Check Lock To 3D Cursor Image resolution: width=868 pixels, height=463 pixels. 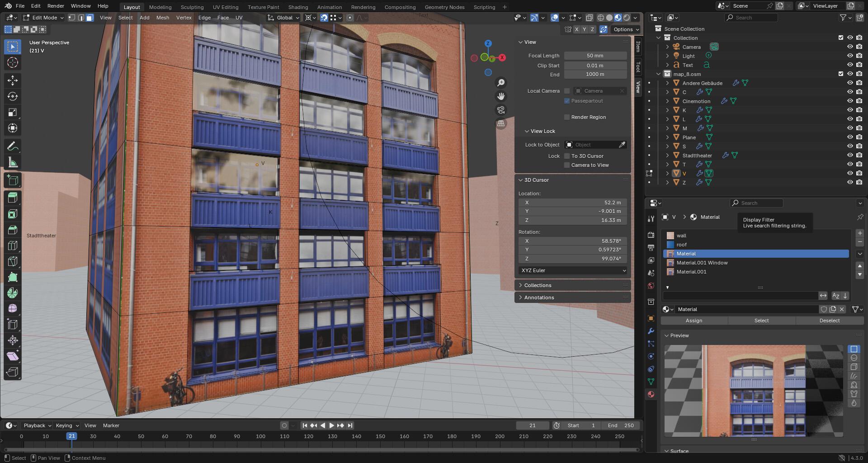coord(567,156)
